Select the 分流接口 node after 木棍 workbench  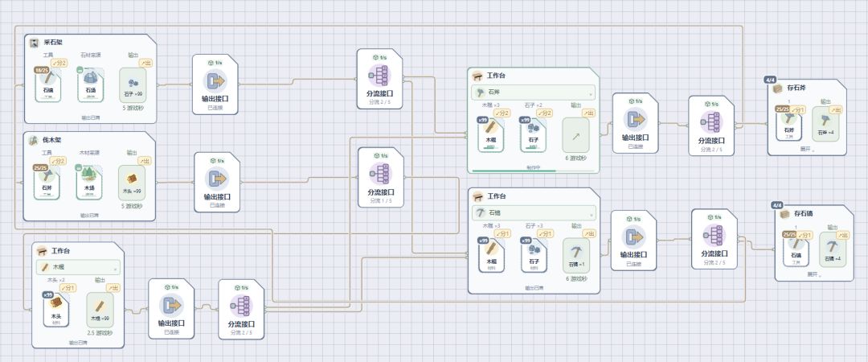click(x=241, y=310)
